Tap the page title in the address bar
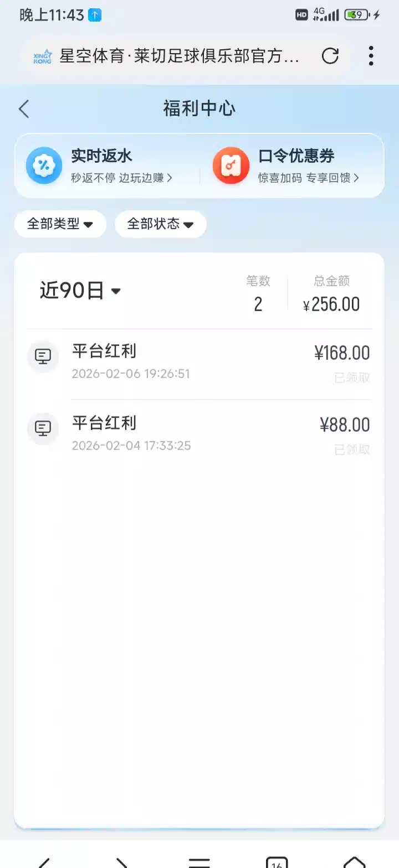Image resolution: width=399 pixels, height=868 pixels. click(x=179, y=56)
